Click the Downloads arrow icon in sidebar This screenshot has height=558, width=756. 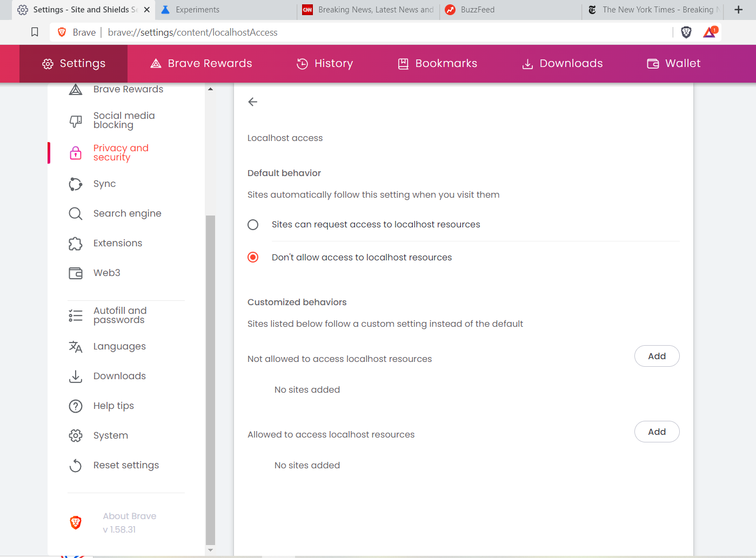point(76,376)
